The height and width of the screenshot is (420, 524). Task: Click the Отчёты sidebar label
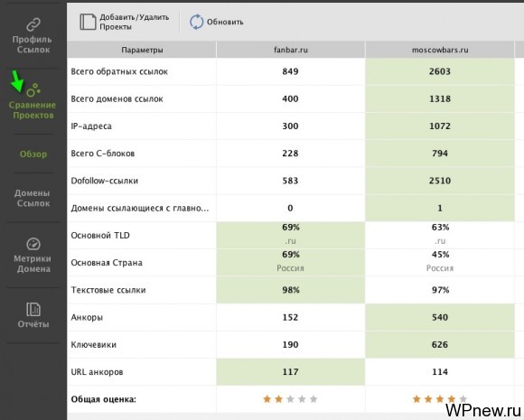[33, 324]
